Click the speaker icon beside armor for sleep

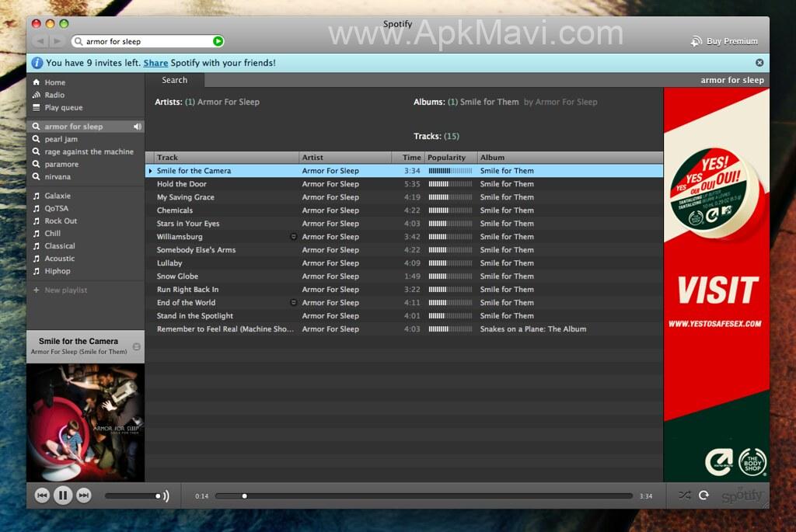coord(138,127)
